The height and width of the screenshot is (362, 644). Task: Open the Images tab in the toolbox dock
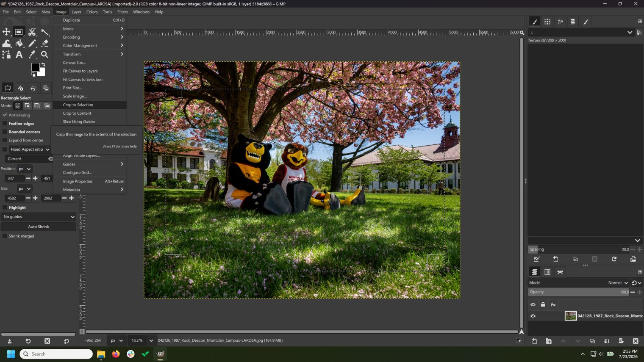(x=46, y=88)
